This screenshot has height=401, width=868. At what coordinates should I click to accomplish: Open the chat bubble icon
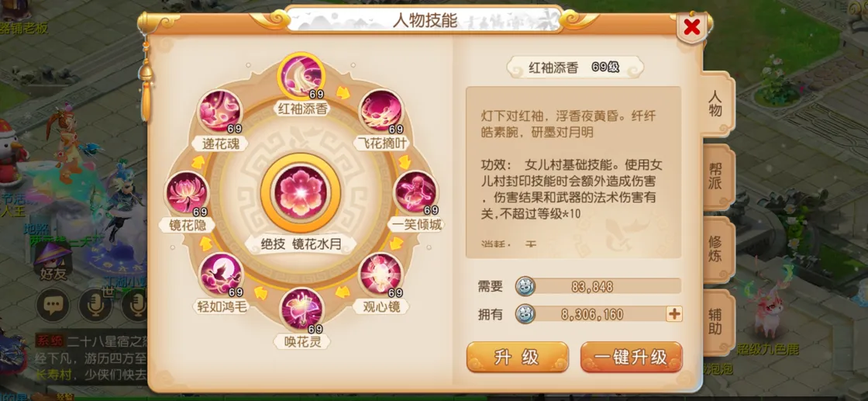(x=53, y=305)
